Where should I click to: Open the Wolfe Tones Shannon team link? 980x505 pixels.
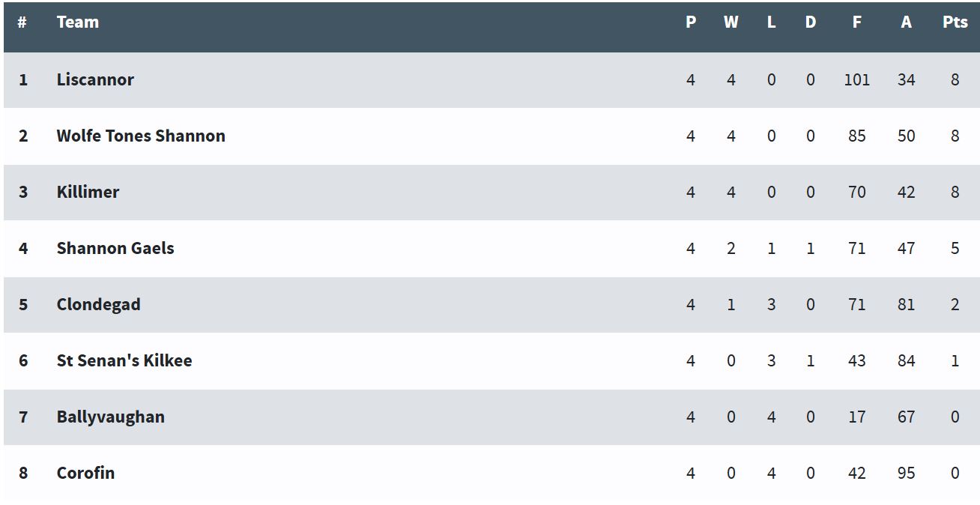pyautogui.click(x=141, y=136)
